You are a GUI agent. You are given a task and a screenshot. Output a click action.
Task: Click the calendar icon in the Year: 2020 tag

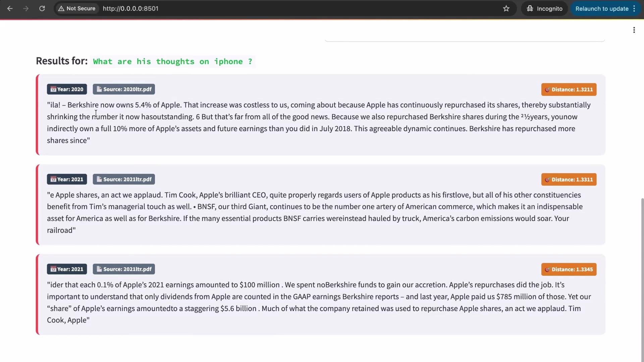pos(53,89)
